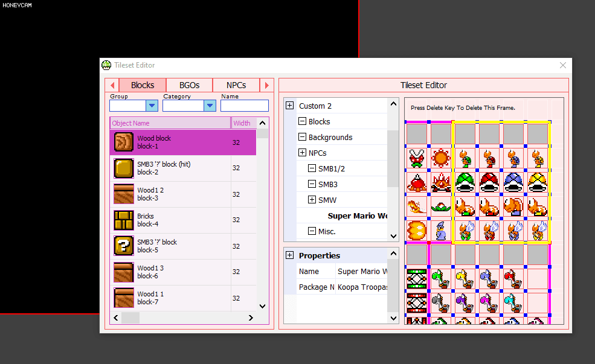Select the Piranha Plant tile in the tileset grid
This screenshot has height=364, width=595.
[x=417, y=159]
